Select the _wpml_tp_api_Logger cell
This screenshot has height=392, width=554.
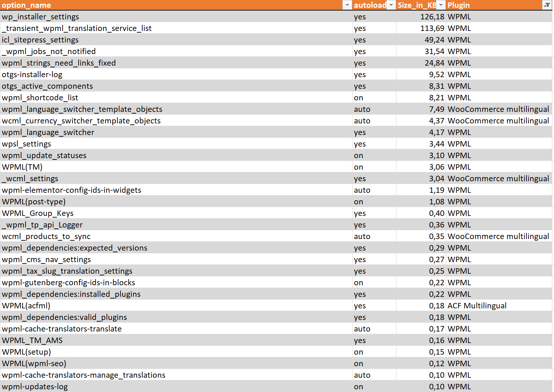click(x=176, y=225)
